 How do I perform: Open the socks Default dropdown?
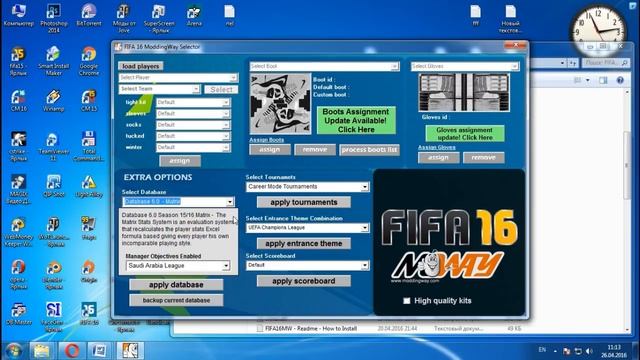(x=226, y=125)
